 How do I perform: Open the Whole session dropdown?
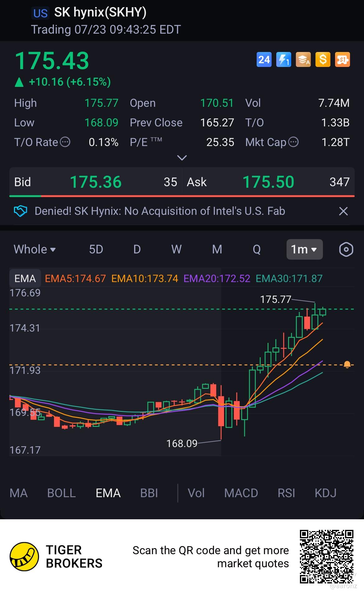[x=35, y=249]
